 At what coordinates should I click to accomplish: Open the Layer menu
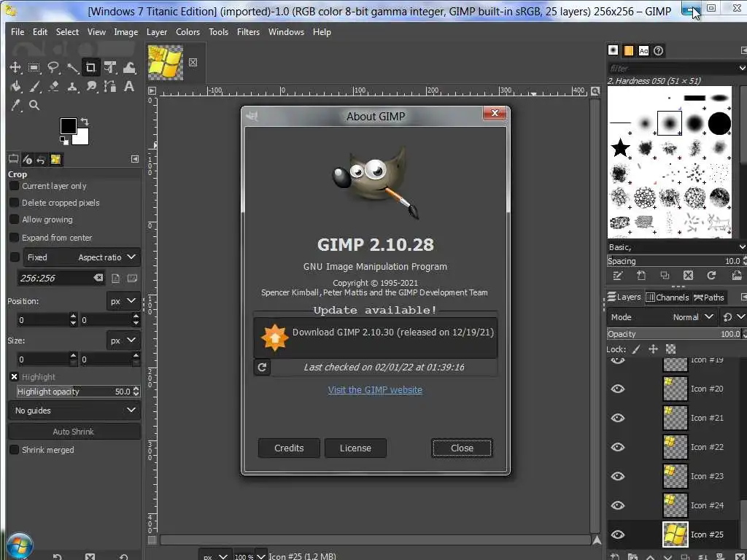[x=157, y=32]
